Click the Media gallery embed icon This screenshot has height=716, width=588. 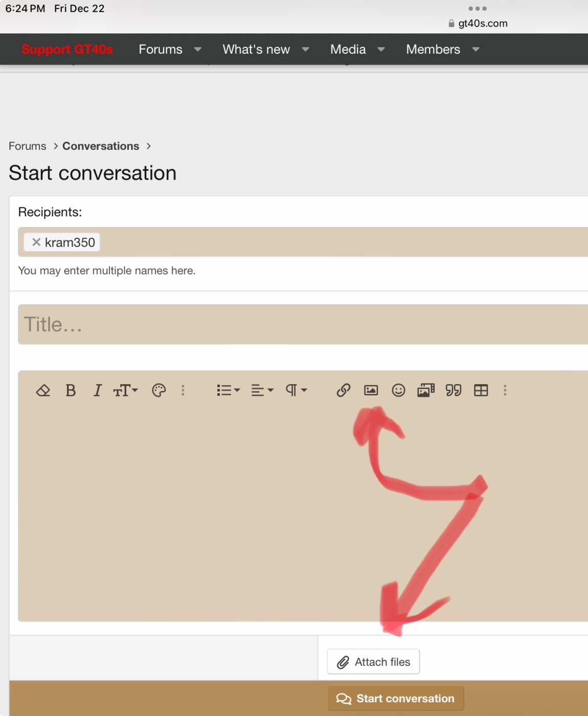426,391
